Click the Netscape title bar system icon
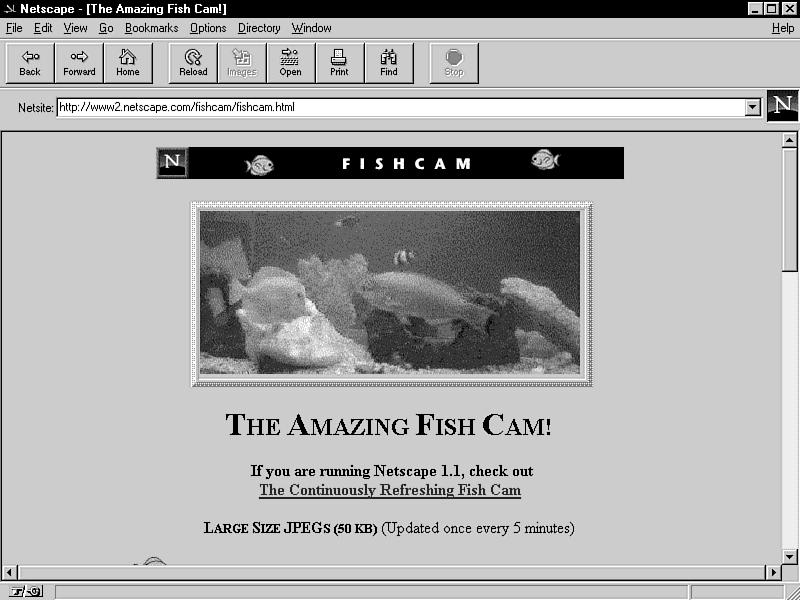This screenshot has width=800, height=600. 9,9
